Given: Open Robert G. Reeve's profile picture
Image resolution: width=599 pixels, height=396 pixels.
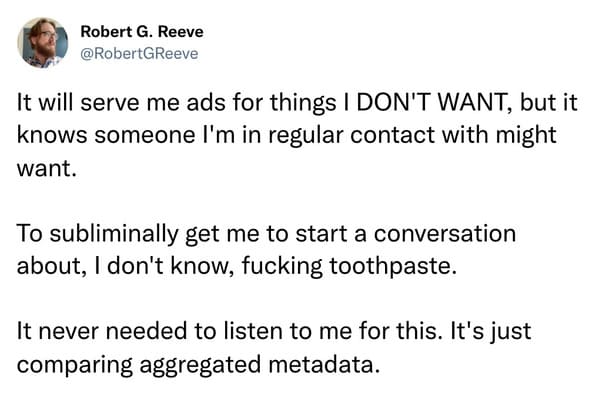Looking at the screenshot, I should (x=42, y=42).
